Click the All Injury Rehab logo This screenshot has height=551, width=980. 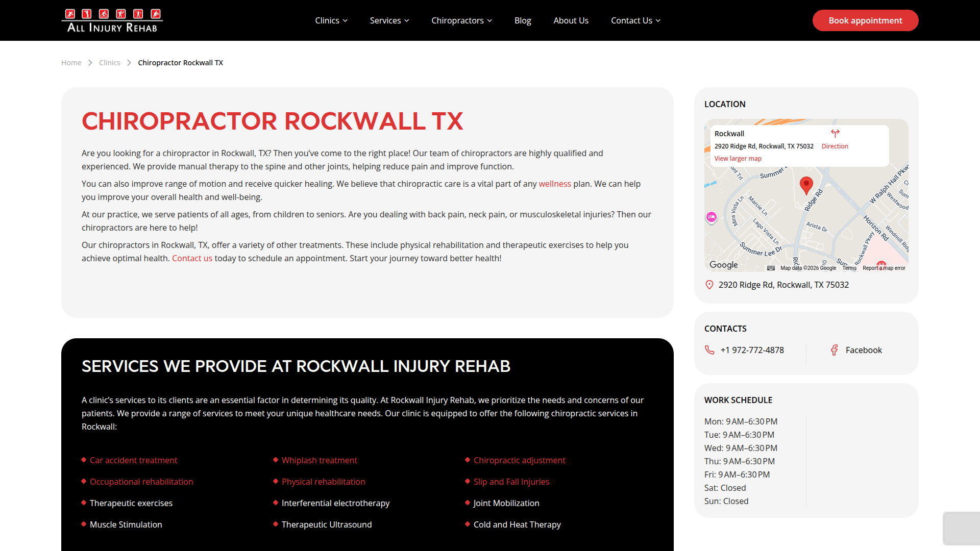pos(112,20)
